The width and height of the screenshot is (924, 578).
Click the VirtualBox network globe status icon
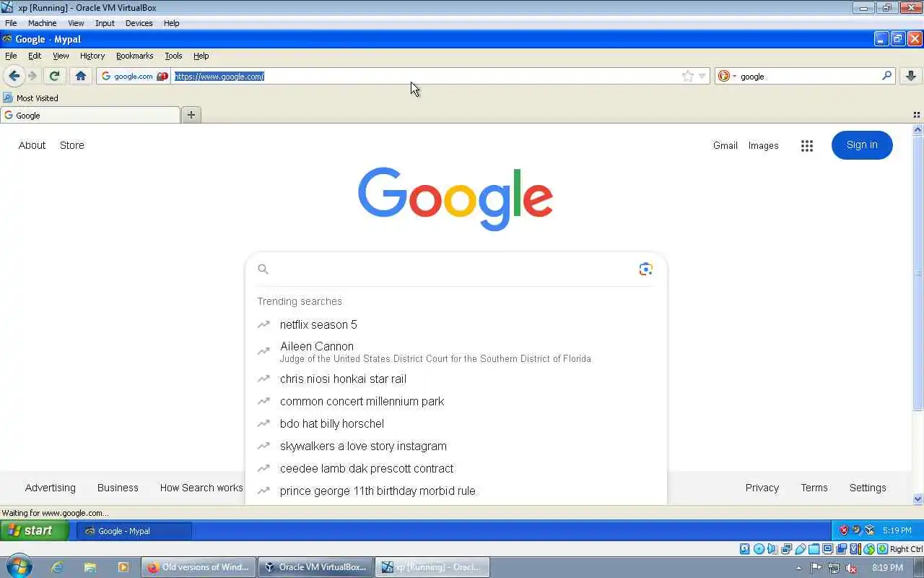point(869,549)
